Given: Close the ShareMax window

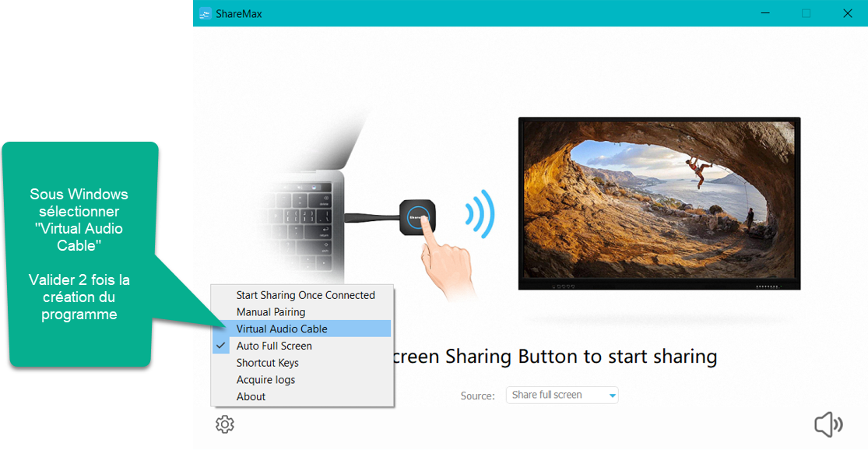Looking at the screenshot, I should click(847, 13).
